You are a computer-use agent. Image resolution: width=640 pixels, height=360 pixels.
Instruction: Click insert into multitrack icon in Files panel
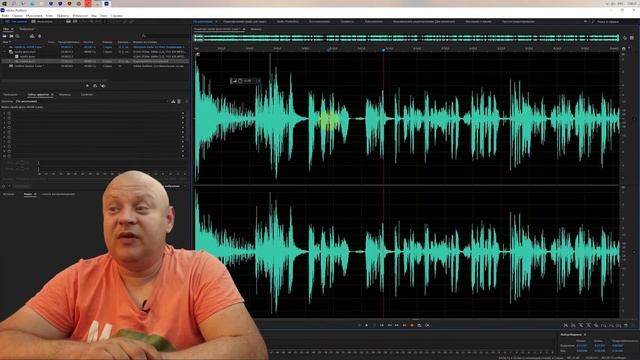click(32, 36)
